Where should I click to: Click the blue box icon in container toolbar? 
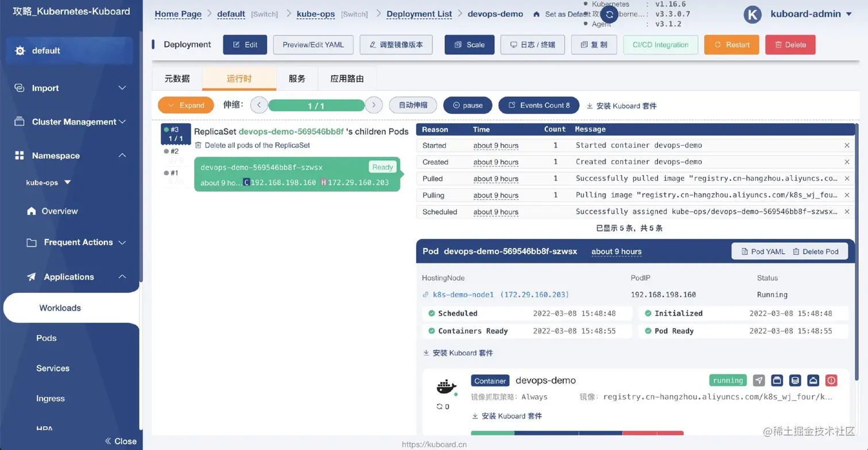click(x=777, y=381)
